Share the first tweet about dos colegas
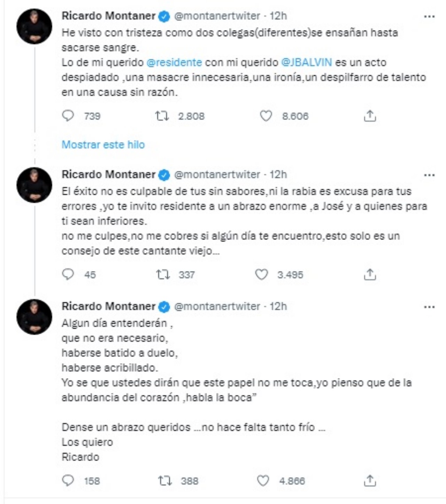446x504 pixels. [370, 116]
